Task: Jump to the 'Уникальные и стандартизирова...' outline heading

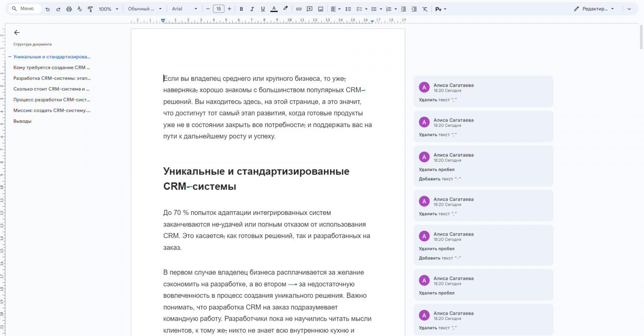Action: pos(52,57)
